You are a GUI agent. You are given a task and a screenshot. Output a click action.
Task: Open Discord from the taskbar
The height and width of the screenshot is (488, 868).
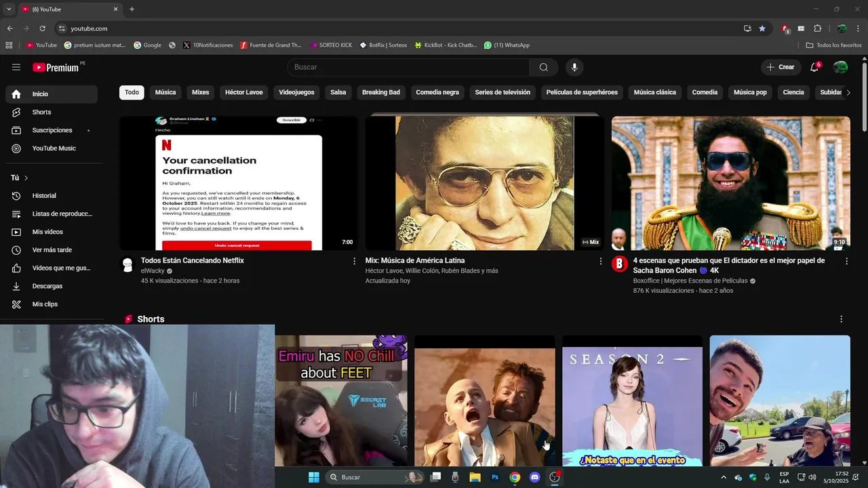point(534,477)
